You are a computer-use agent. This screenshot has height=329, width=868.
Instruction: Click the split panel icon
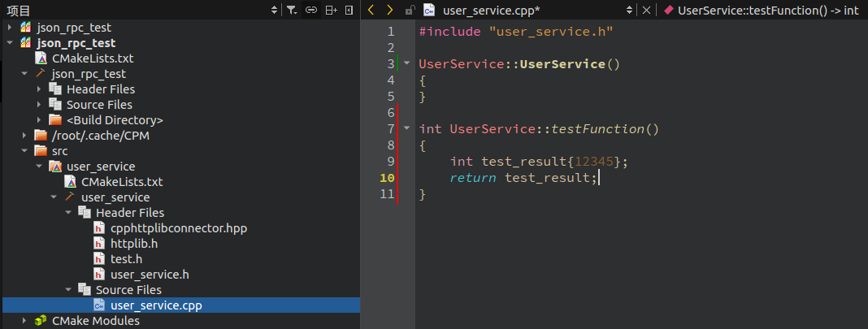[331, 10]
